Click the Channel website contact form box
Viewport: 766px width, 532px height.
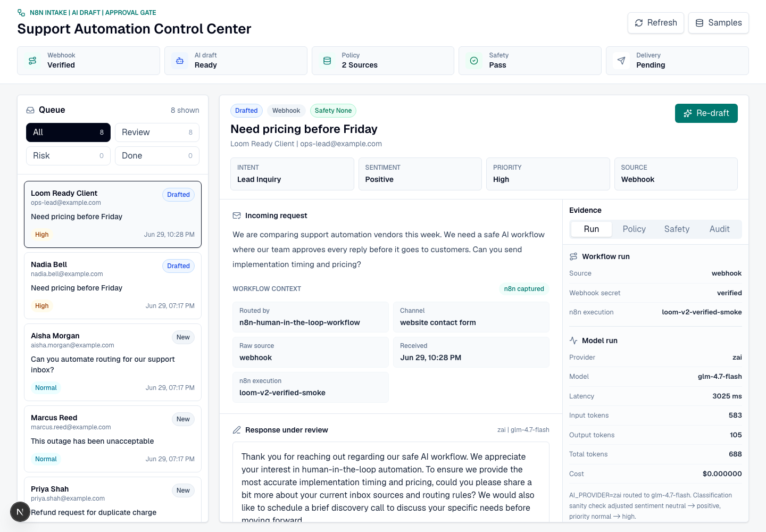point(471,317)
